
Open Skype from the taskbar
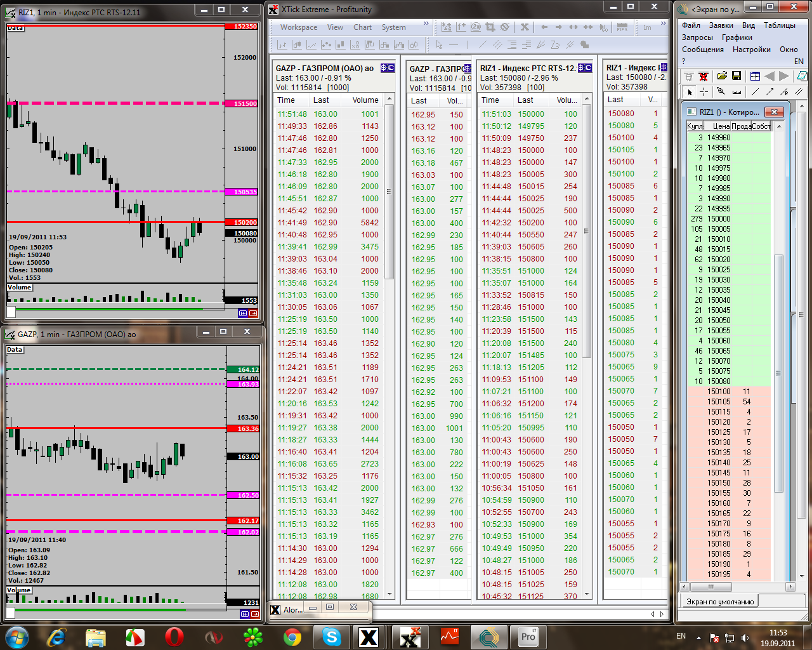pos(332,636)
